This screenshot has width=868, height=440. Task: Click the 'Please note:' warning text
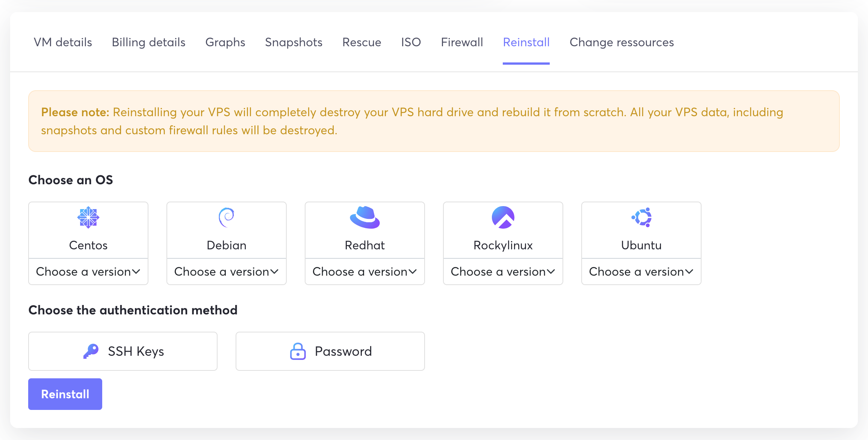click(75, 112)
